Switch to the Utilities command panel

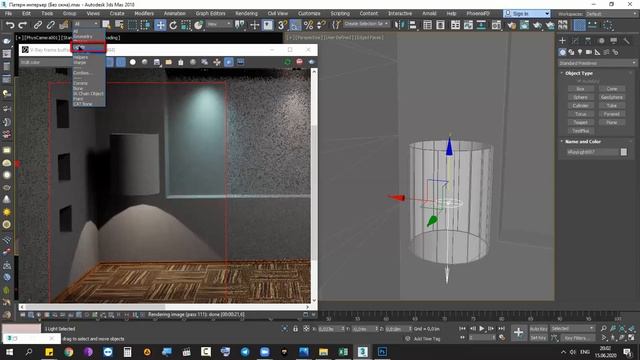click(x=627, y=41)
